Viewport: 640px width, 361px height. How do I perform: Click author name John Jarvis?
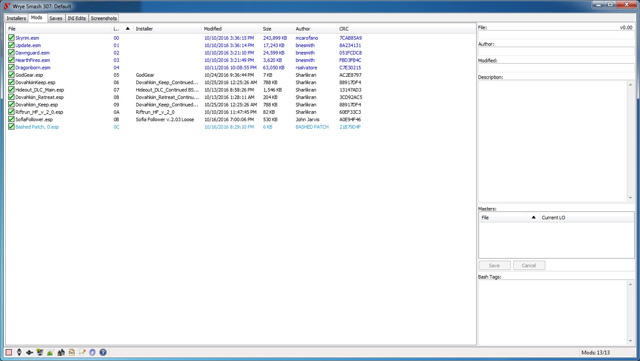click(x=307, y=119)
